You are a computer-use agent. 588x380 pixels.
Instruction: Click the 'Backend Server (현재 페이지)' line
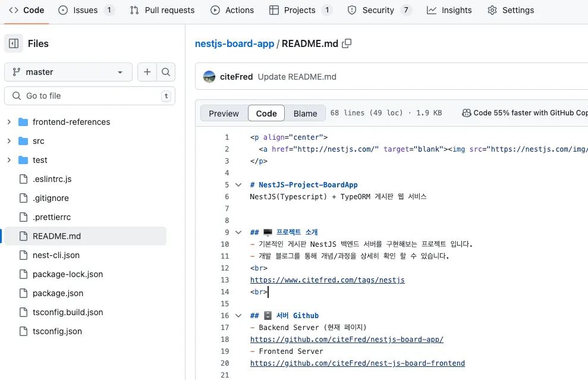[308, 328]
